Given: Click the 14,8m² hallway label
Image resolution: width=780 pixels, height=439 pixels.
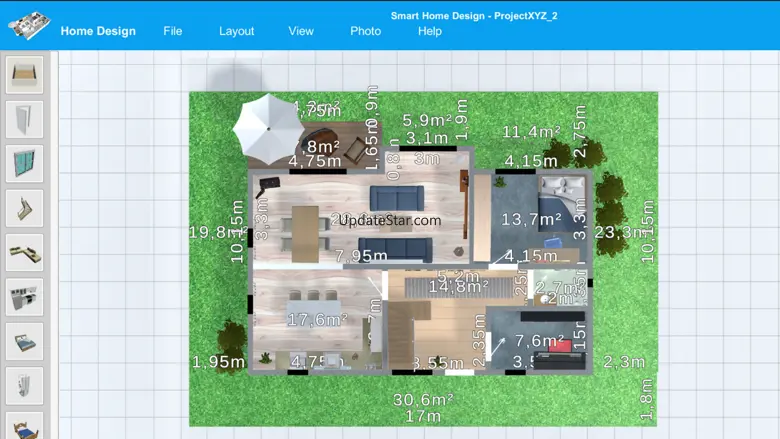Looking at the screenshot, I should tap(458, 286).
